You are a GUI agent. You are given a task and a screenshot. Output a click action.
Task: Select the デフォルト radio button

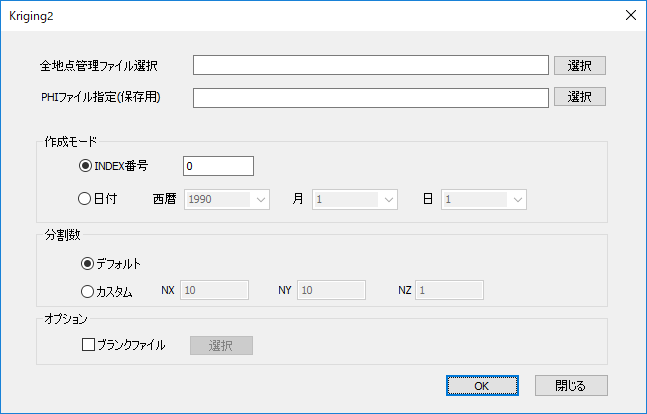pyautogui.click(x=89, y=264)
